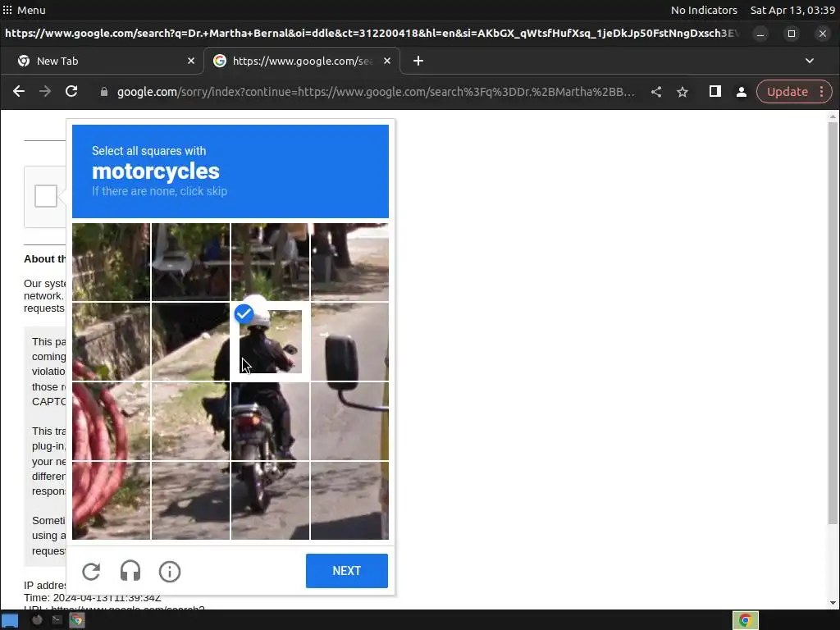Select tile with tree trunk and road
Viewport: 840px width, 630px height.
coord(349,262)
